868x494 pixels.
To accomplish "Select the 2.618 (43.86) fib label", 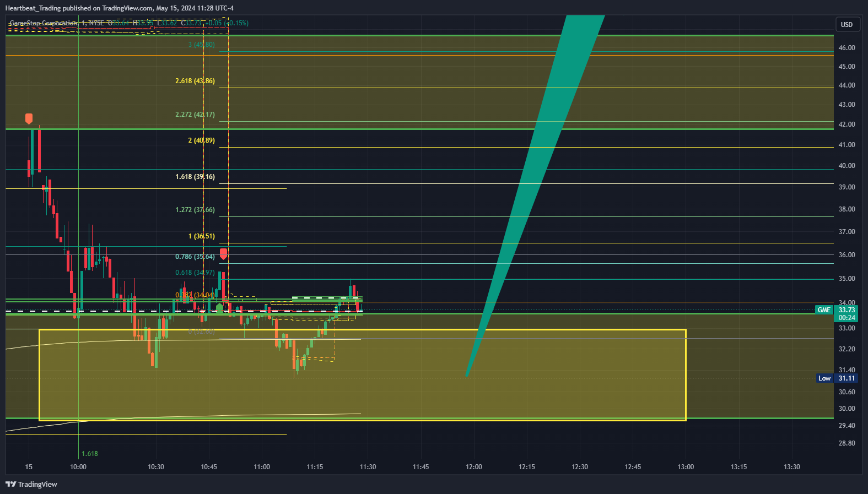I will point(195,81).
